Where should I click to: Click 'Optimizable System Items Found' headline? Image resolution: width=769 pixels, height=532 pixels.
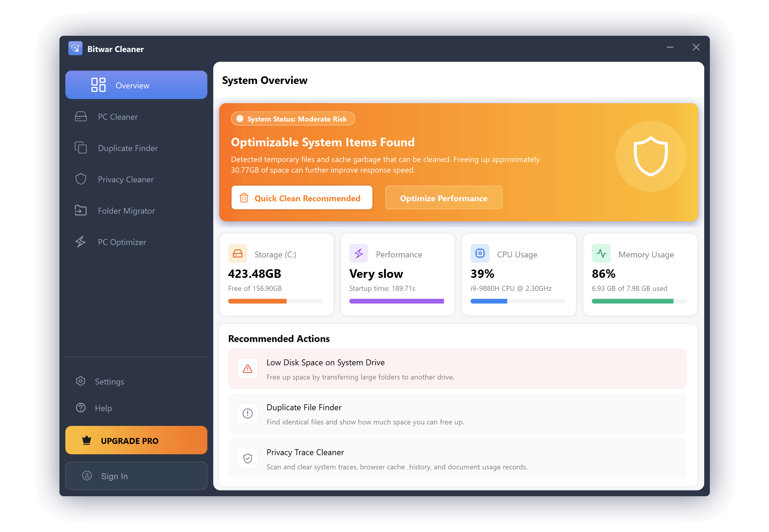point(323,142)
